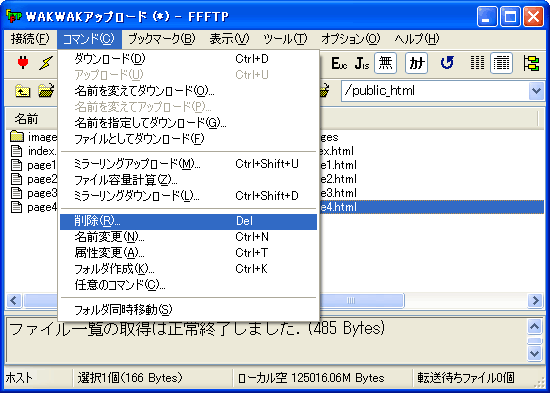This screenshot has width=550, height=393.
Task: Click host change folder icon by path box
Action: coord(325,91)
